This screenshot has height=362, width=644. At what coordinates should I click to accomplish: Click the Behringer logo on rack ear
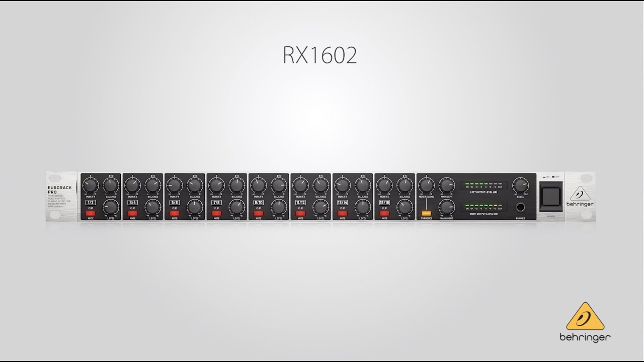[x=580, y=197]
